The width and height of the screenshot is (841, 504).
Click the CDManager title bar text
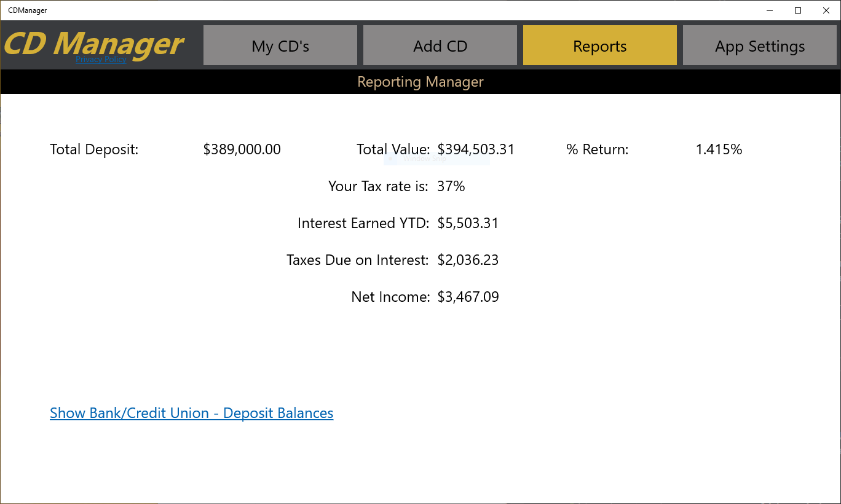[x=27, y=10]
